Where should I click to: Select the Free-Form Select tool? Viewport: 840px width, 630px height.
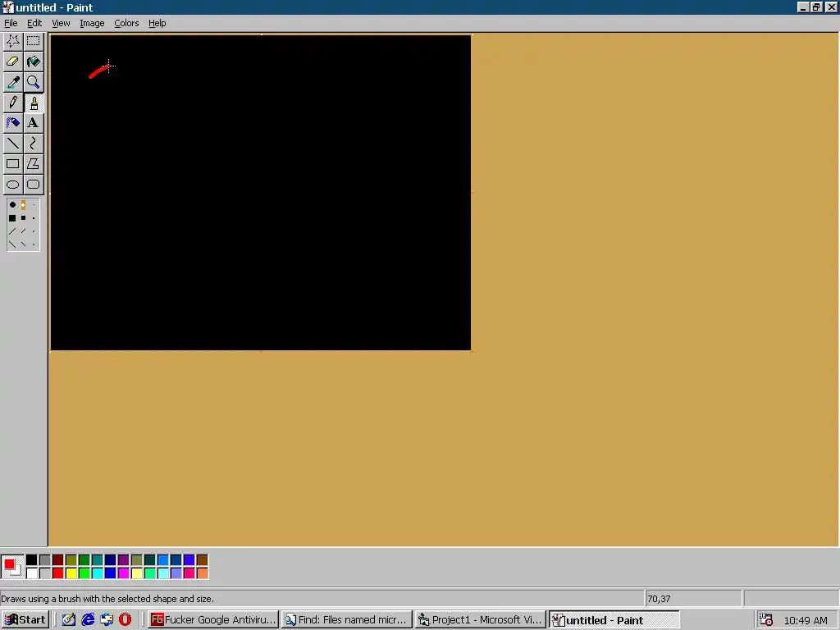(x=13, y=41)
